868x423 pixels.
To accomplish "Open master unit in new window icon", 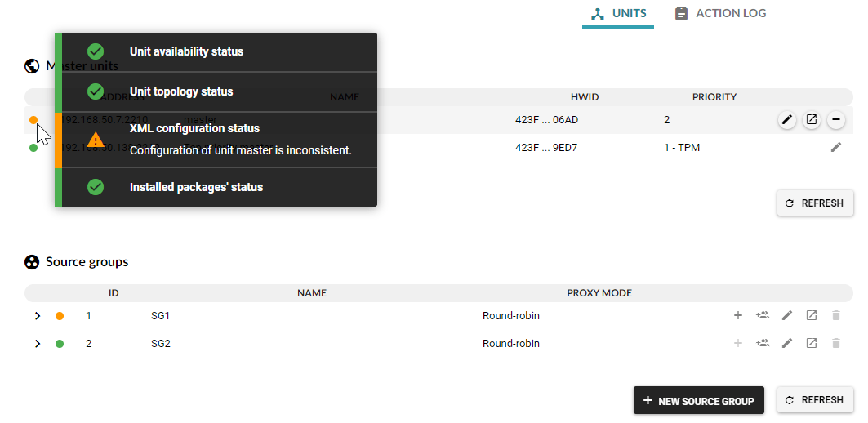I will pos(811,120).
